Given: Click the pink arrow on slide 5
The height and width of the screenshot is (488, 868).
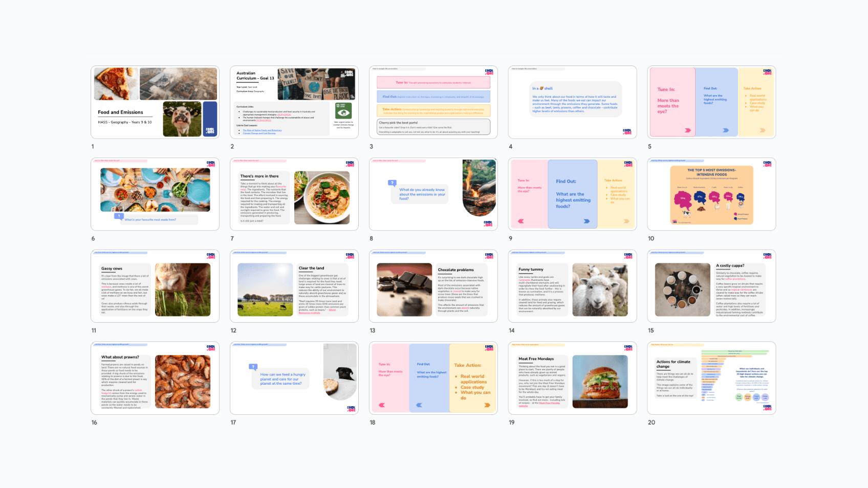Looking at the screenshot, I should click(687, 130).
